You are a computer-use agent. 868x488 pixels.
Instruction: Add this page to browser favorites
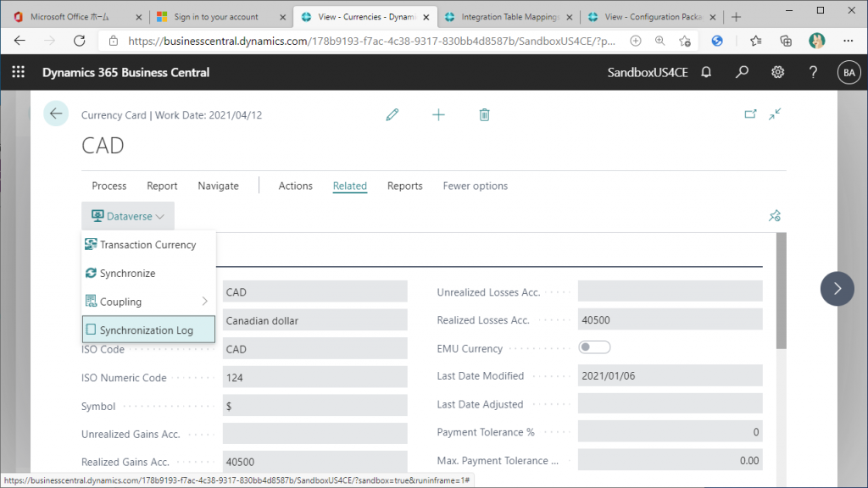coord(685,41)
